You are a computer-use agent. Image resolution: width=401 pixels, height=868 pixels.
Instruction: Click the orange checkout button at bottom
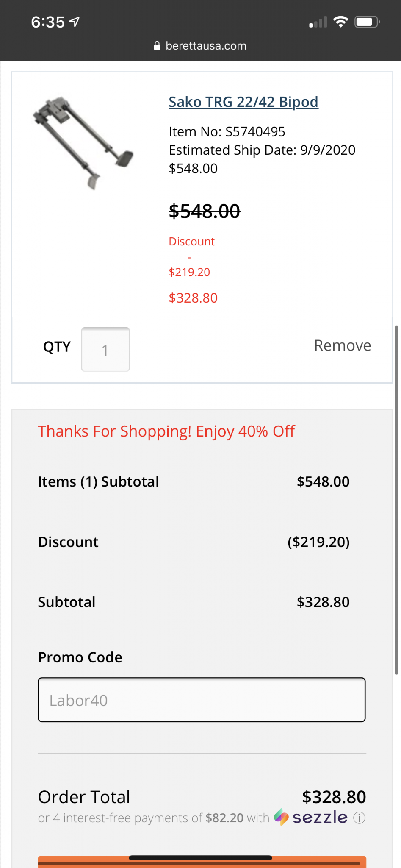202,862
